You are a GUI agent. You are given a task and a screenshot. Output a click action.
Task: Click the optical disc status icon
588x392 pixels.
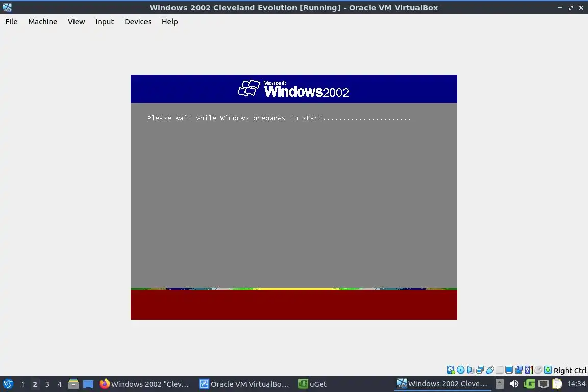(460, 370)
